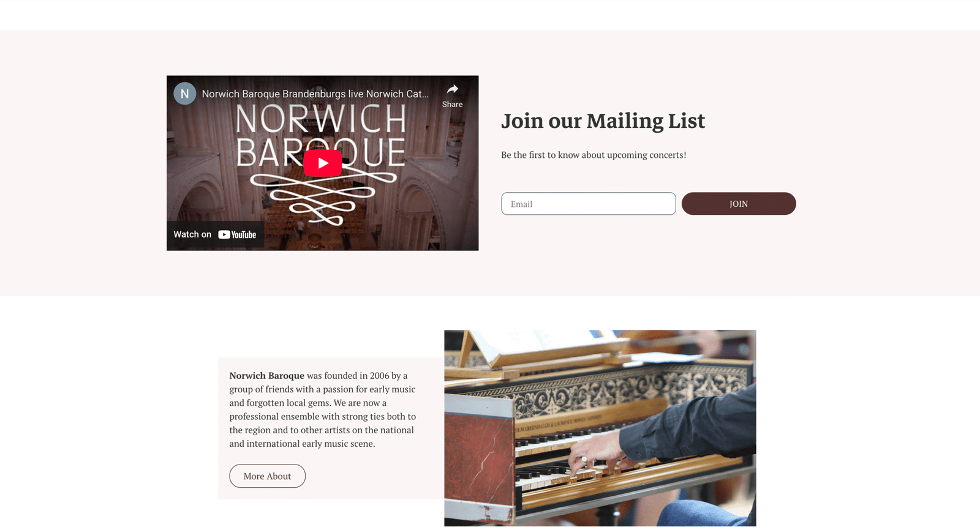Open the More About button
Screen dimensions: 980x530
coord(267,476)
